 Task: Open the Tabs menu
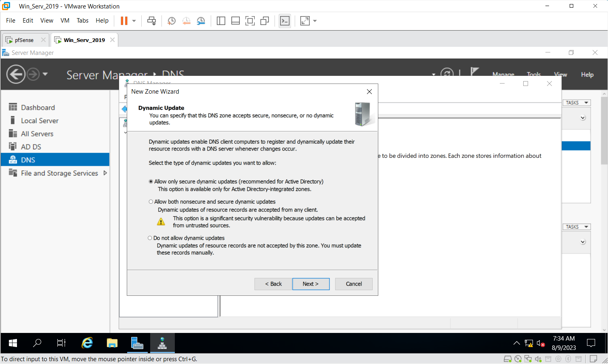pyautogui.click(x=82, y=21)
